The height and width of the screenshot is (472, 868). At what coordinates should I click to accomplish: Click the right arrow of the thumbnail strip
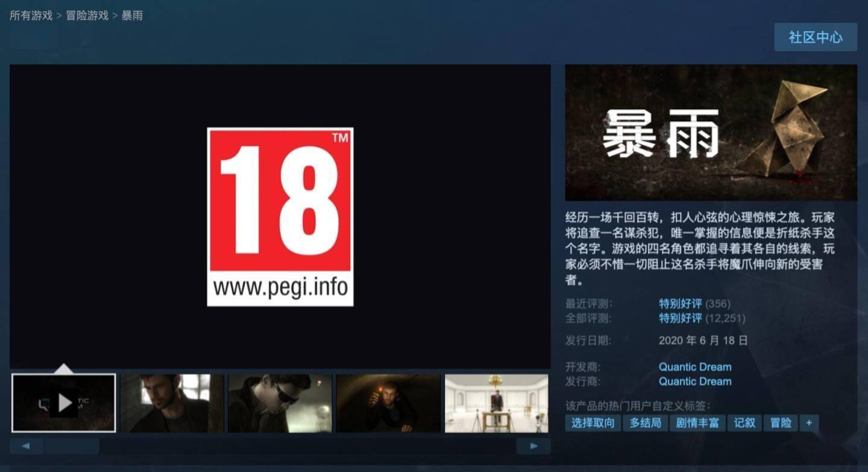(533, 446)
